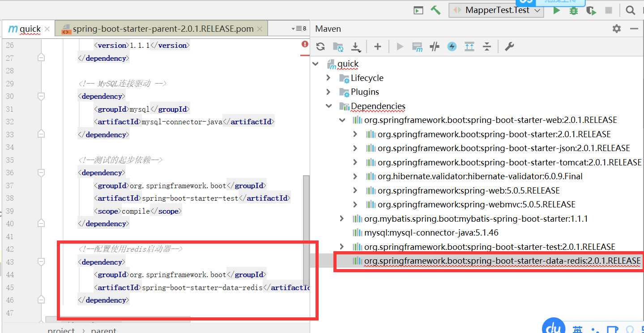Collapse the Dependencies node
Screen dimensions: 644x333
(329, 106)
